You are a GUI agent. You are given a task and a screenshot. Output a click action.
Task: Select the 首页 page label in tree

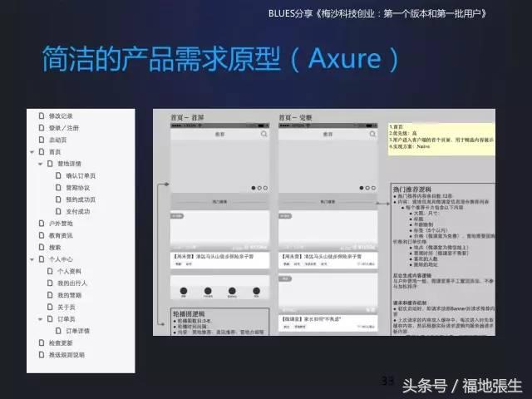coord(55,152)
